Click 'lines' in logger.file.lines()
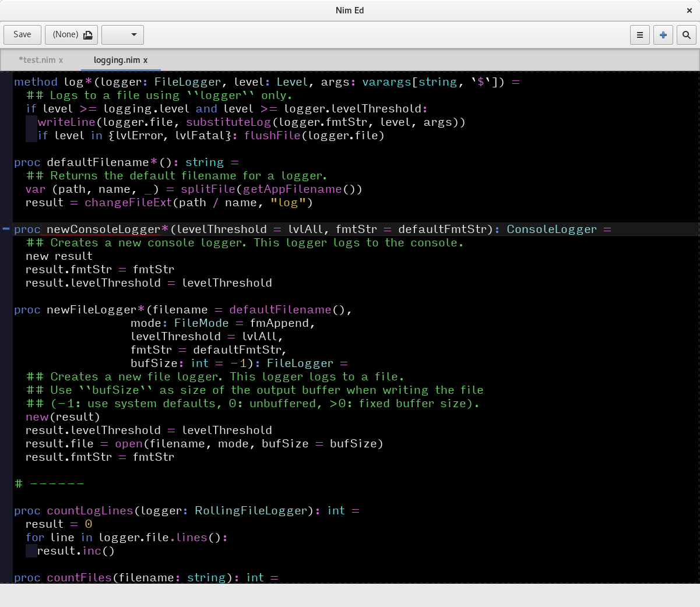The height and width of the screenshot is (607, 700). tap(191, 538)
